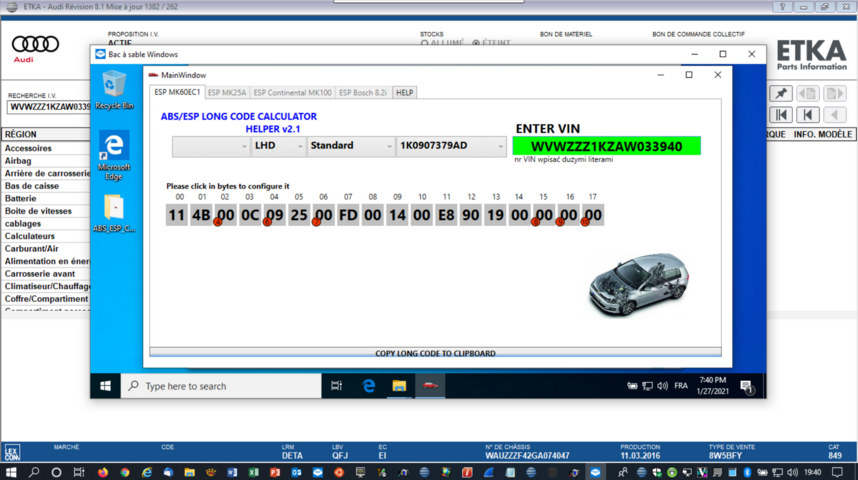Open the Standard variant dropdown

(351, 146)
